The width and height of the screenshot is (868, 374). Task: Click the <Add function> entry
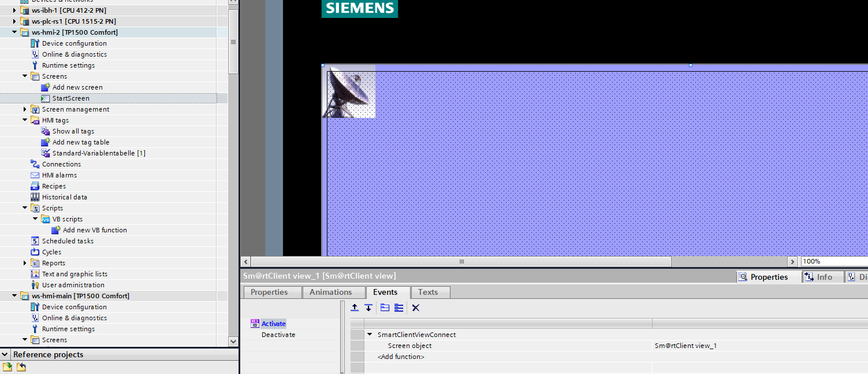pos(401,357)
